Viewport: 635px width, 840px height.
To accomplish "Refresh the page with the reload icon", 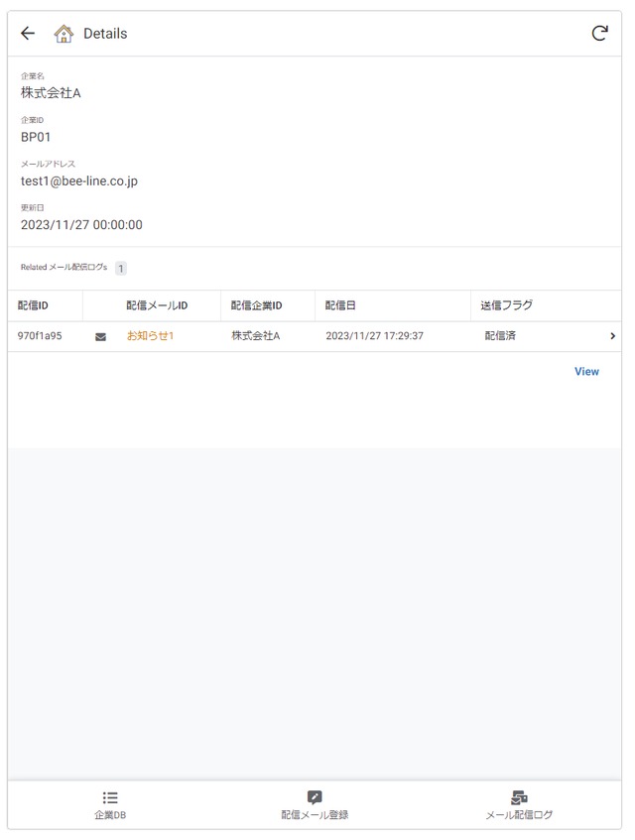I will pos(599,33).
